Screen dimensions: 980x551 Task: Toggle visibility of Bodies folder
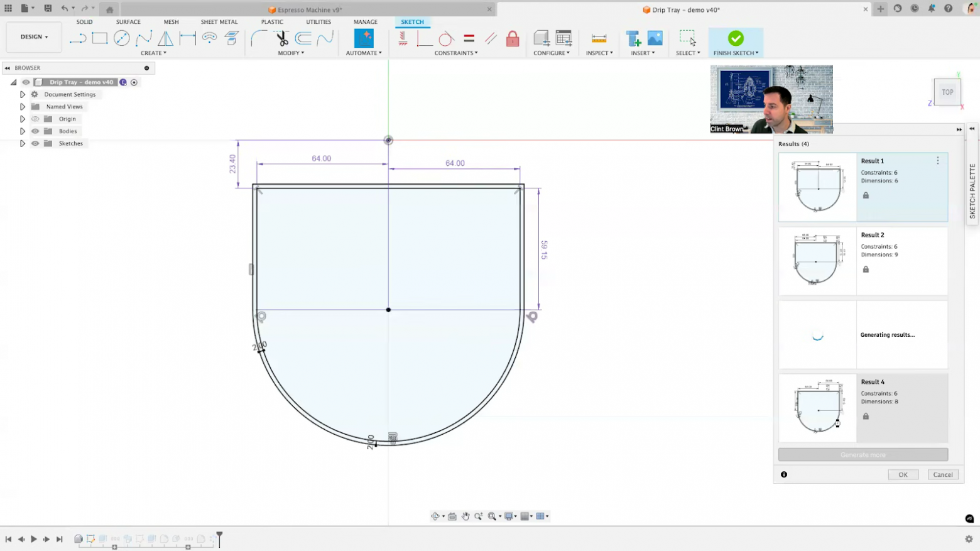coord(35,131)
